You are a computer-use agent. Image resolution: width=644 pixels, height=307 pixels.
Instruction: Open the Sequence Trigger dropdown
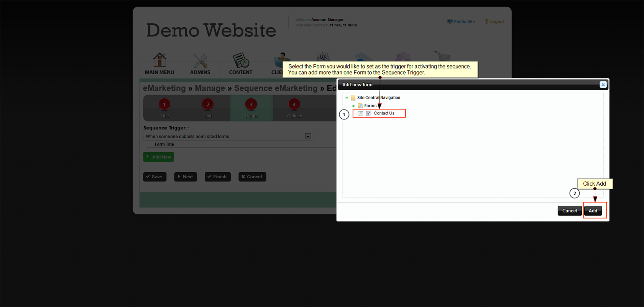[308, 137]
